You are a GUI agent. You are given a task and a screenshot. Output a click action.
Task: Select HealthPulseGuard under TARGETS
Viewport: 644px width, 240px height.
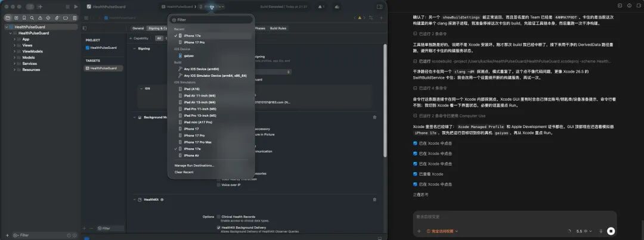pyautogui.click(x=103, y=68)
